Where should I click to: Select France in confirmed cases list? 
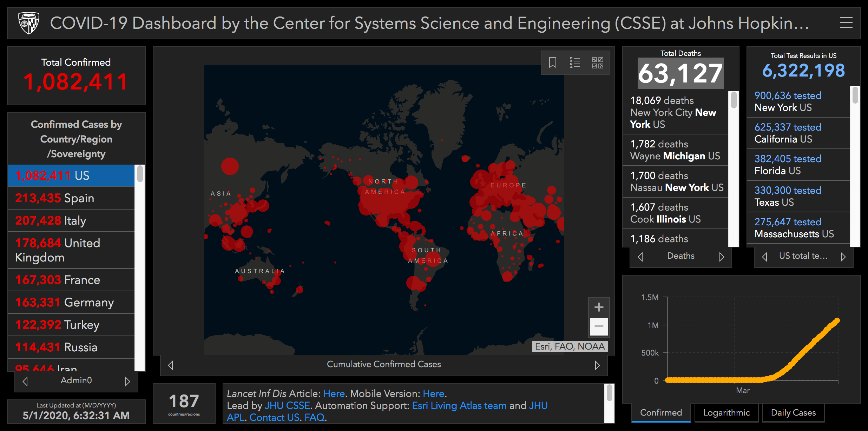click(x=71, y=280)
